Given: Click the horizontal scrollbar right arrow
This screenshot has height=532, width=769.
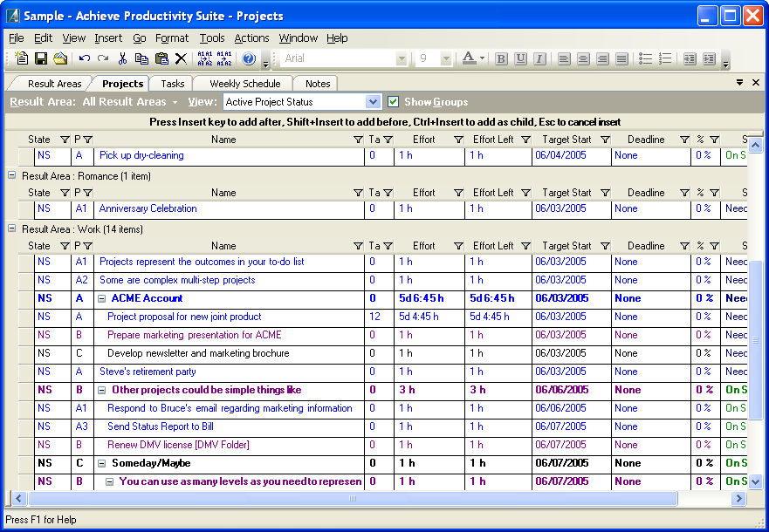Looking at the screenshot, I should coord(738,499).
